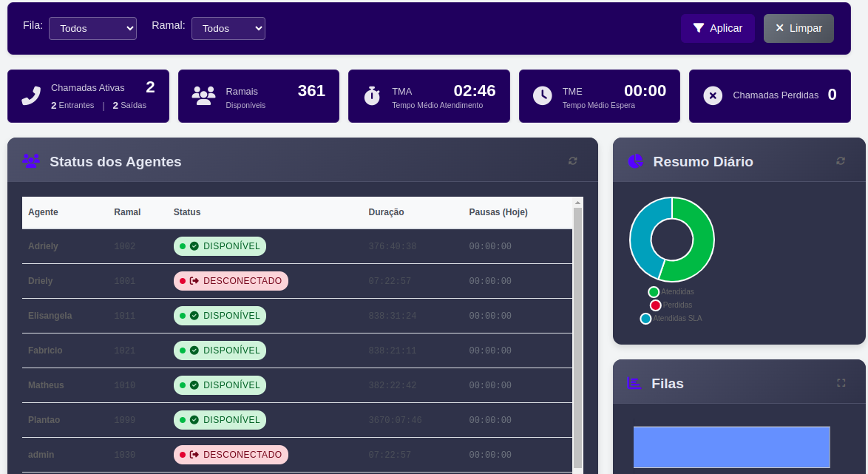Toggle the Atendidas SLA legend item
Image resolution: width=868 pixels, height=474 pixels.
[671, 319]
